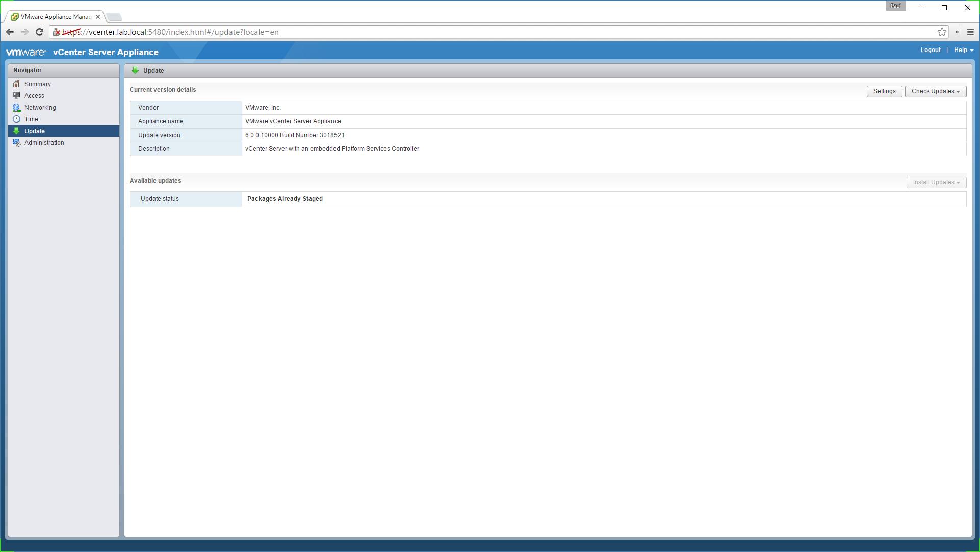Click the VMware Appliance Management browser tab
Screen dimensions: 980x552
[x=55, y=17]
